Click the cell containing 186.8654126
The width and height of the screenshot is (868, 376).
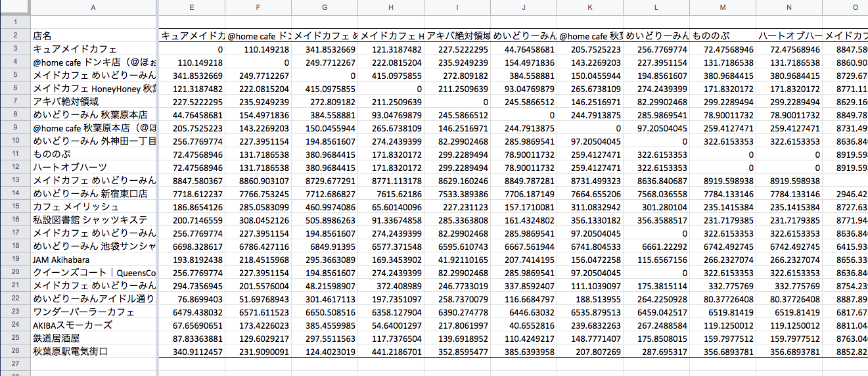coord(191,206)
